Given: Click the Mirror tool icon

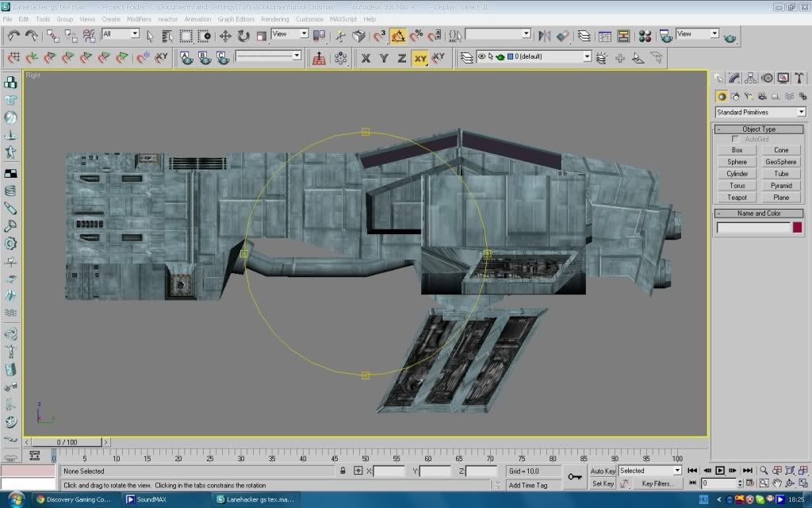Looking at the screenshot, I should [545, 36].
